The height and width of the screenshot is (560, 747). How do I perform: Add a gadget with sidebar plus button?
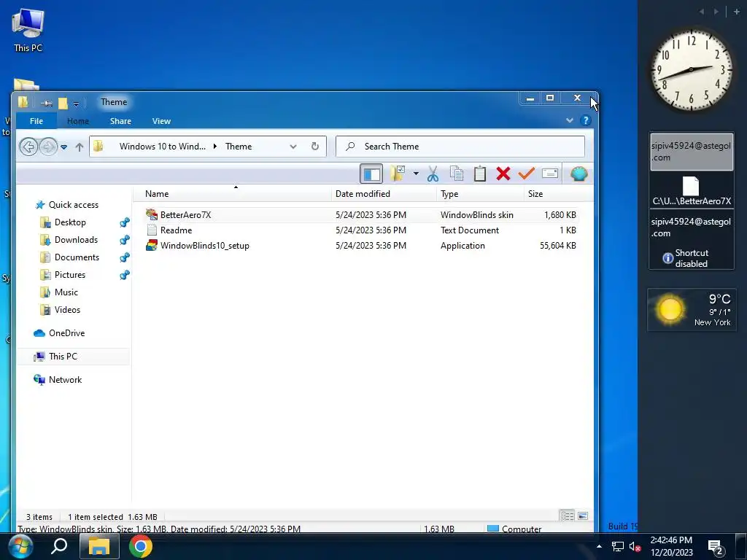coord(737,12)
